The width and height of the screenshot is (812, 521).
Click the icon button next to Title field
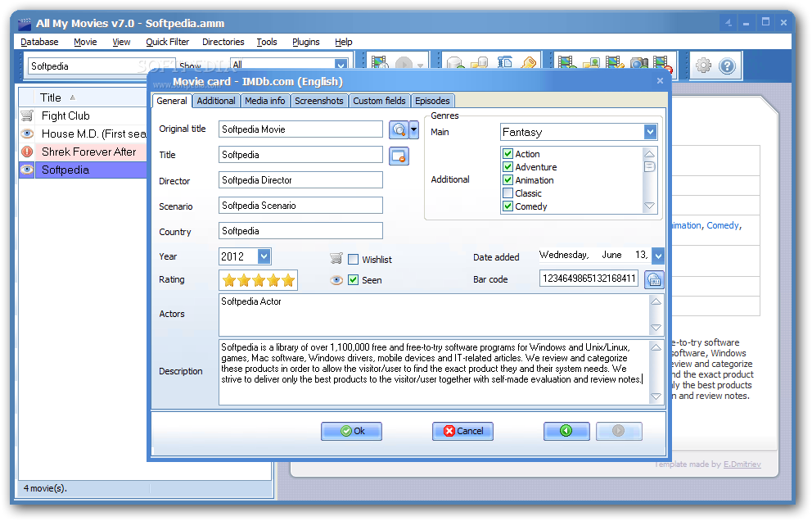pos(399,156)
